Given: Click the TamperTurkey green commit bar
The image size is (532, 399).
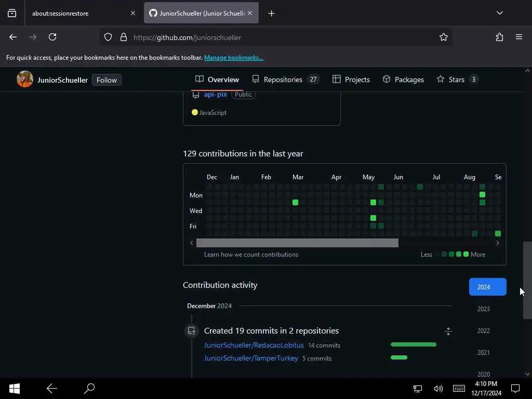Looking at the screenshot, I should (398, 357).
